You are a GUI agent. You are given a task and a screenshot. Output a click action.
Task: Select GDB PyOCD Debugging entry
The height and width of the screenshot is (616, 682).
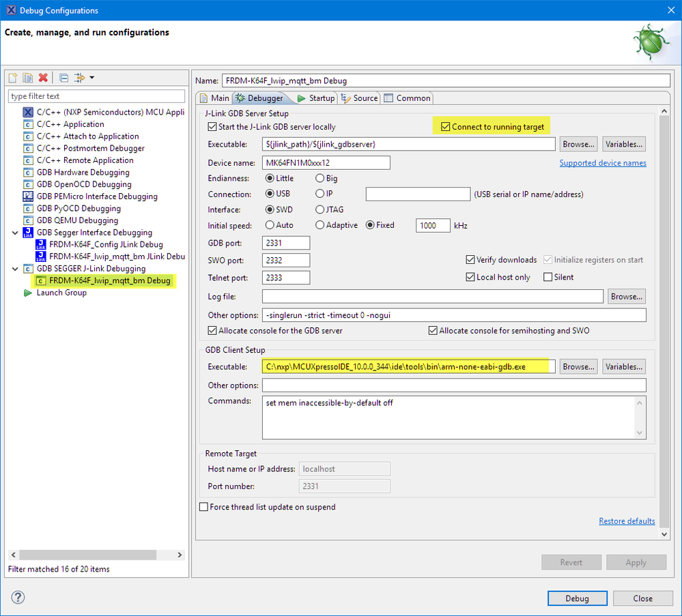coord(79,209)
